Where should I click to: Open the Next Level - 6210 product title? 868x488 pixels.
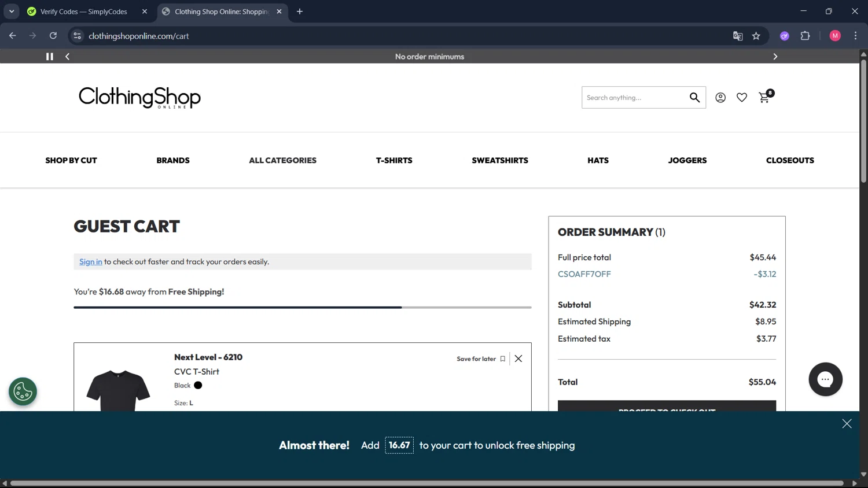(x=208, y=357)
